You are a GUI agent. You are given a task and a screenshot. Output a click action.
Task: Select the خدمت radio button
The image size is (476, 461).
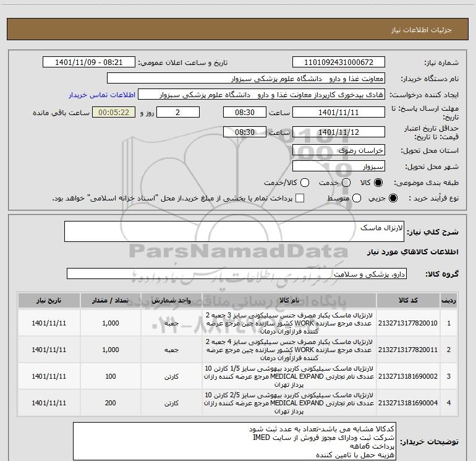coord(346,183)
